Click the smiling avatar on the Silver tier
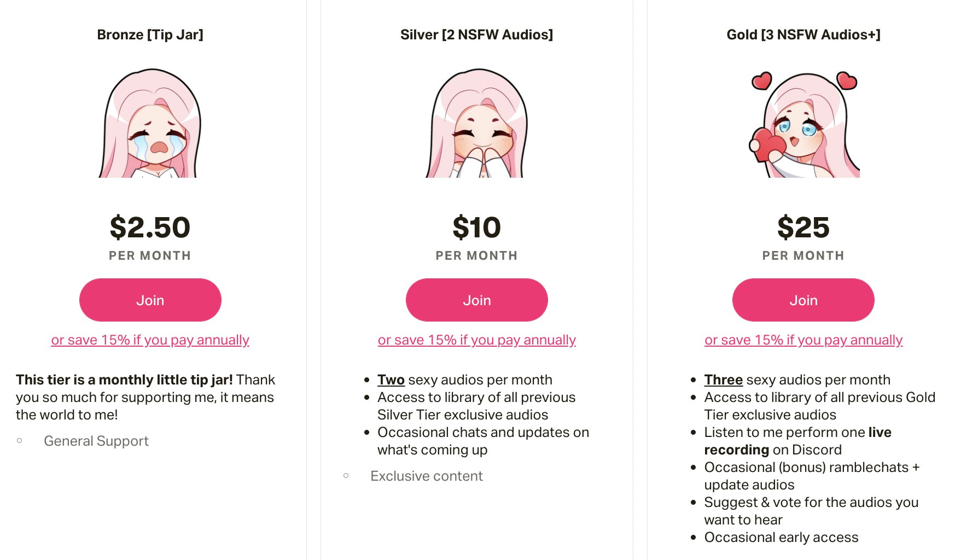Viewport: 955px width, 560px height. pos(476,124)
